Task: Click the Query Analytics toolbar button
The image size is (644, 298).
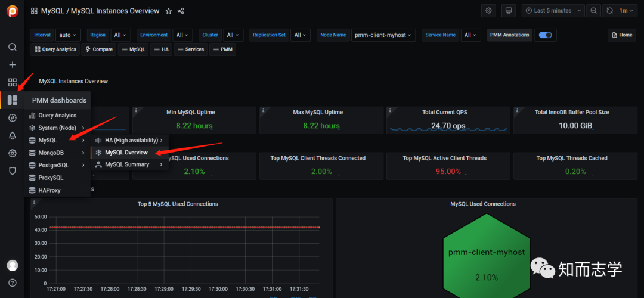Action: pyautogui.click(x=55, y=49)
